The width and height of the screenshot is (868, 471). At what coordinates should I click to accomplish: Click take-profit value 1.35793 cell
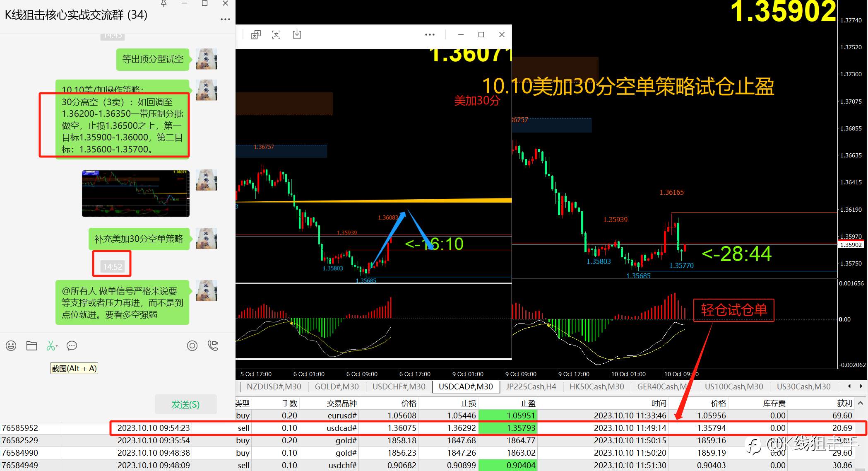508,428
